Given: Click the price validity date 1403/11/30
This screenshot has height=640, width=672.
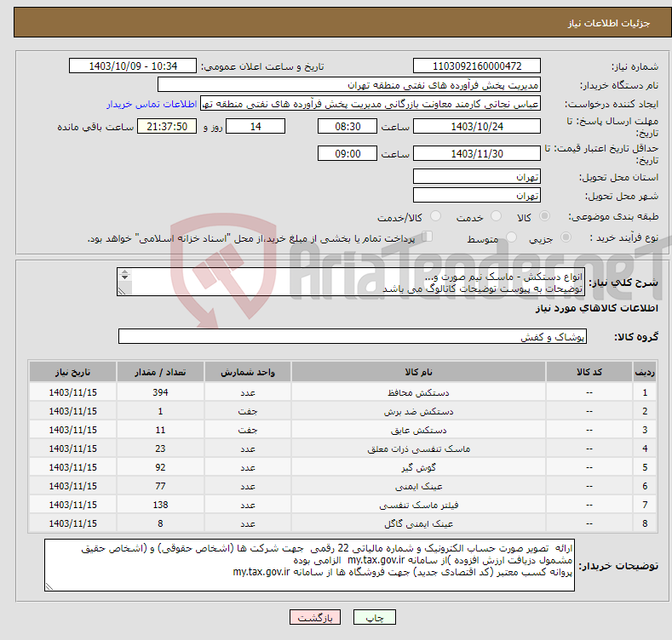Looking at the screenshot, I should coord(477,153).
